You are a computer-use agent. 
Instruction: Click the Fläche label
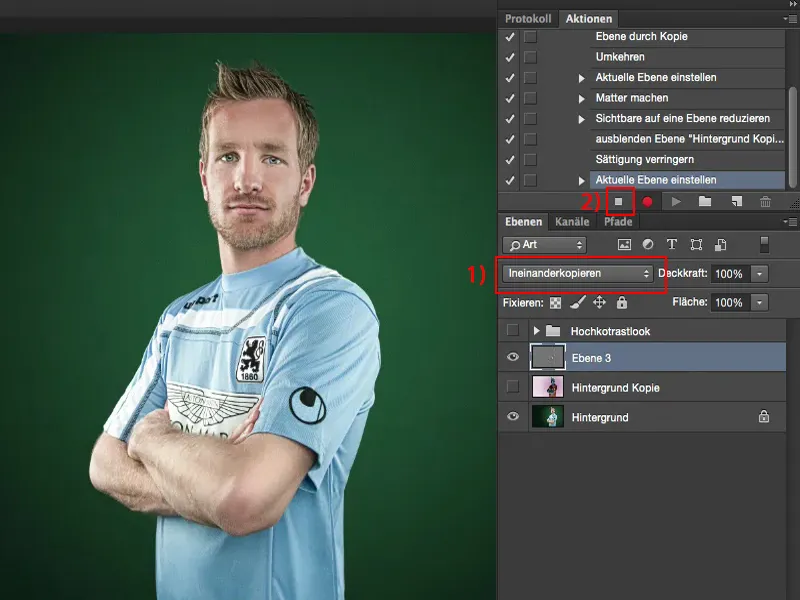coord(690,302)
